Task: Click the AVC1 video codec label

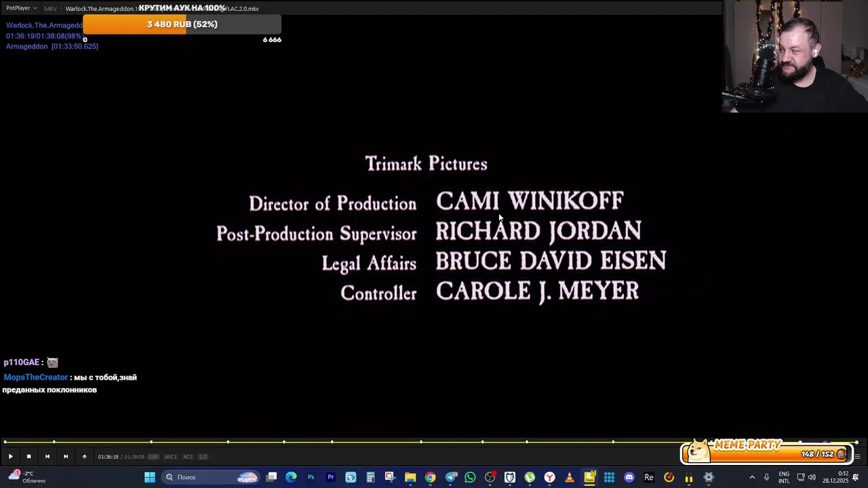Action: [x=170, y=457]
